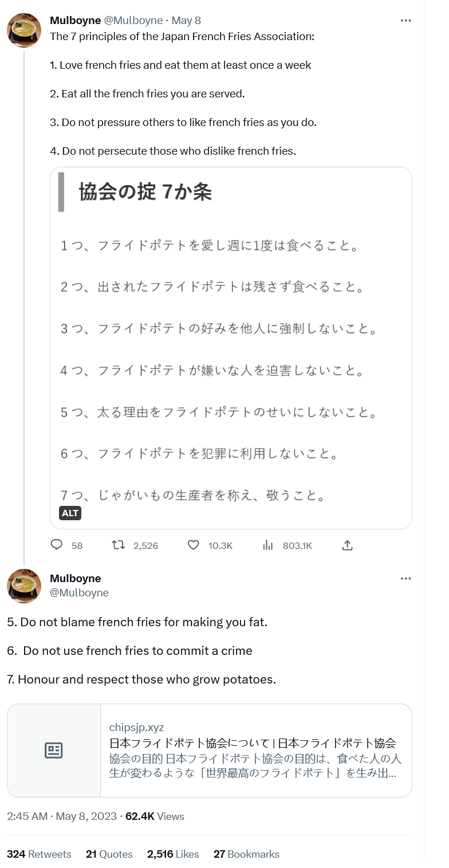The image size is (449, 868).
Task: Open the Japanese rules image
Action: (231, 344)
